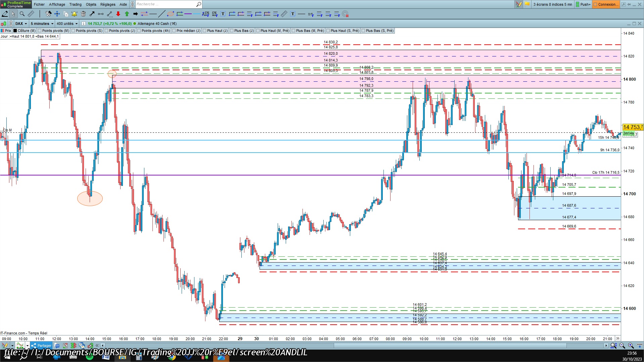The height and width of the screenshot is (362, 644).
Task: Select the zoom magnifier tool
Action: point(22,14)
